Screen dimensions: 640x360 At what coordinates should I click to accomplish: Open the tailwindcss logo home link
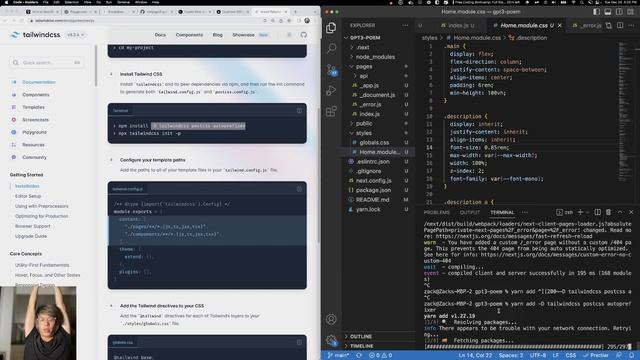pyautogui.click(x=36, y=35)
